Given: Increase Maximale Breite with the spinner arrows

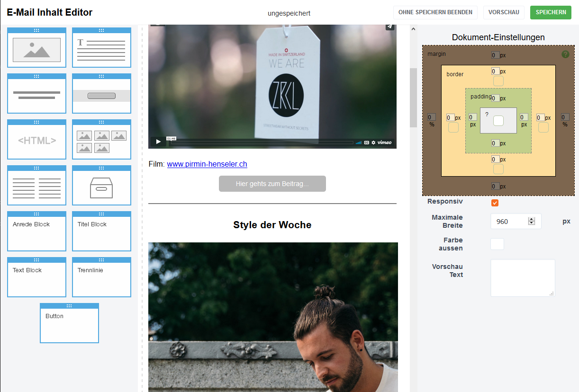Looking at the screenshot, I should [532, 219].
